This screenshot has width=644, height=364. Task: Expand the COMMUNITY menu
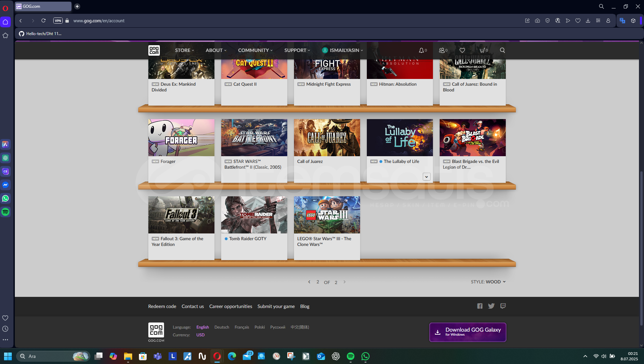[x=255, y=50]
